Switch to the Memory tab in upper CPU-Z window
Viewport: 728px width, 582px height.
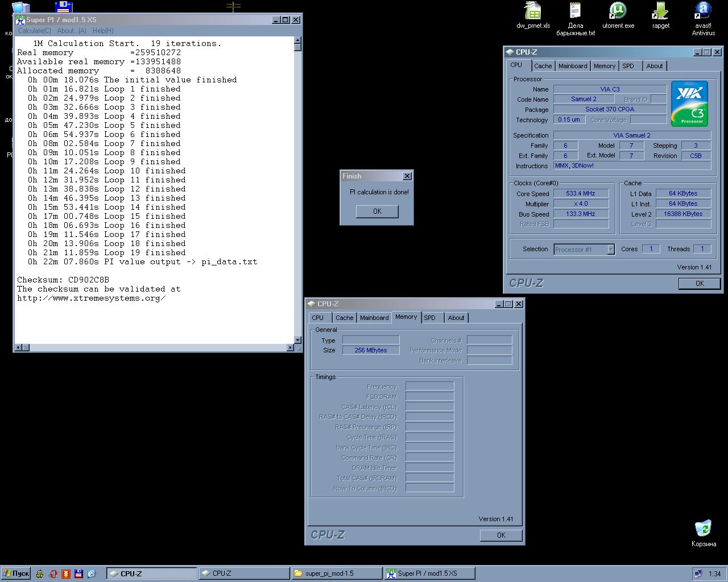pyautogui.click(x=605, y=66)
